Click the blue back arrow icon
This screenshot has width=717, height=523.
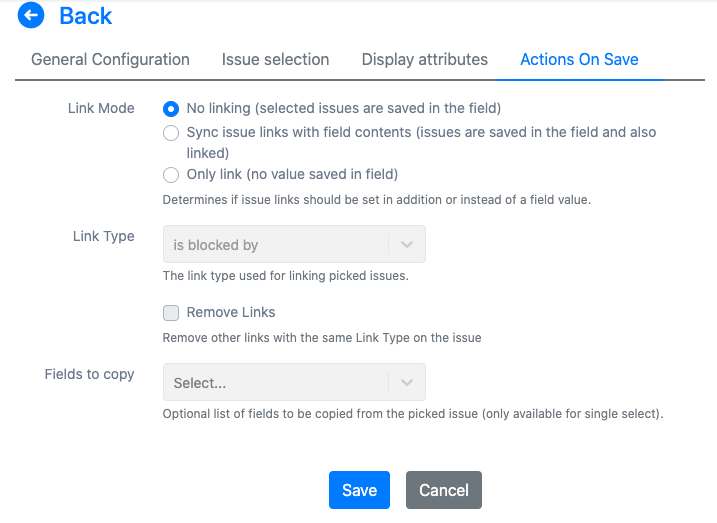31,15
